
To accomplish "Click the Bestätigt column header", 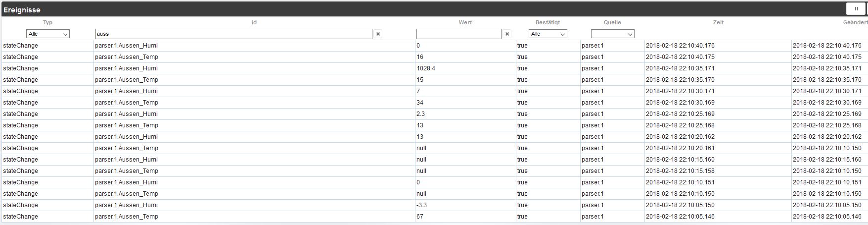I will click(548, 22).
